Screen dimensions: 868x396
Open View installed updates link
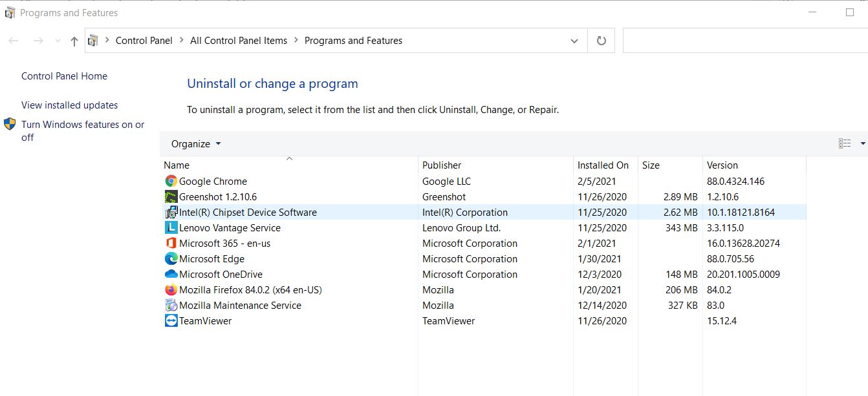tap(69, 105)
